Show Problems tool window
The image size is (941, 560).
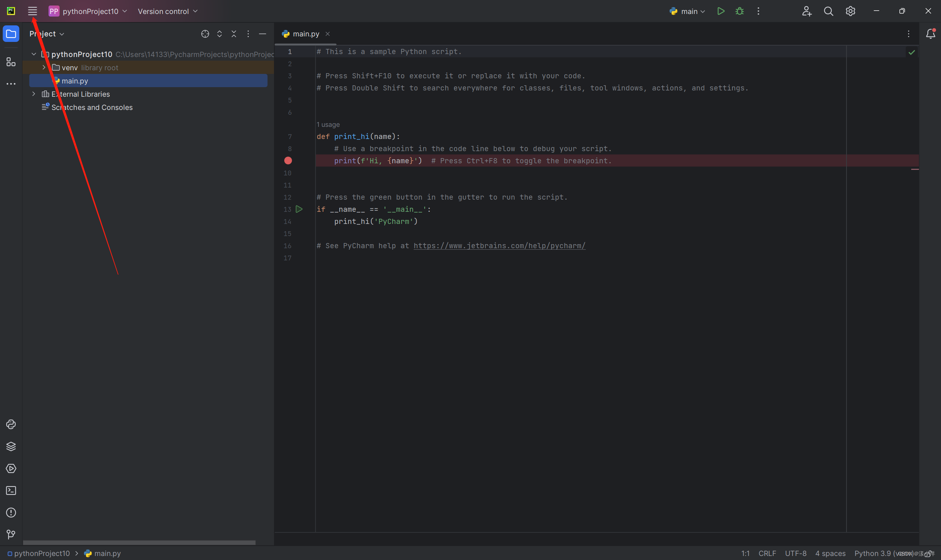tap(11, 513)
